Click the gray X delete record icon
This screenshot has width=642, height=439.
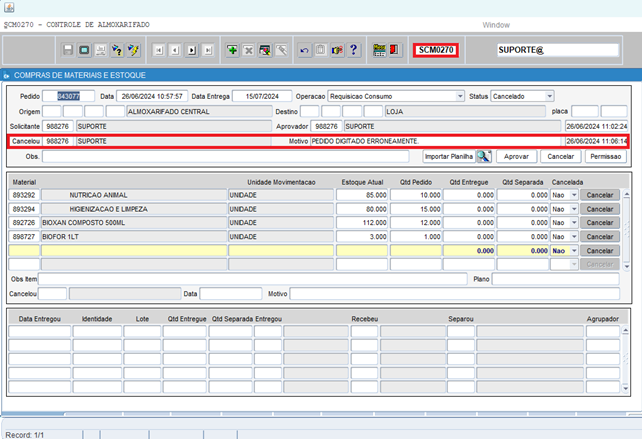click(249, 50)
